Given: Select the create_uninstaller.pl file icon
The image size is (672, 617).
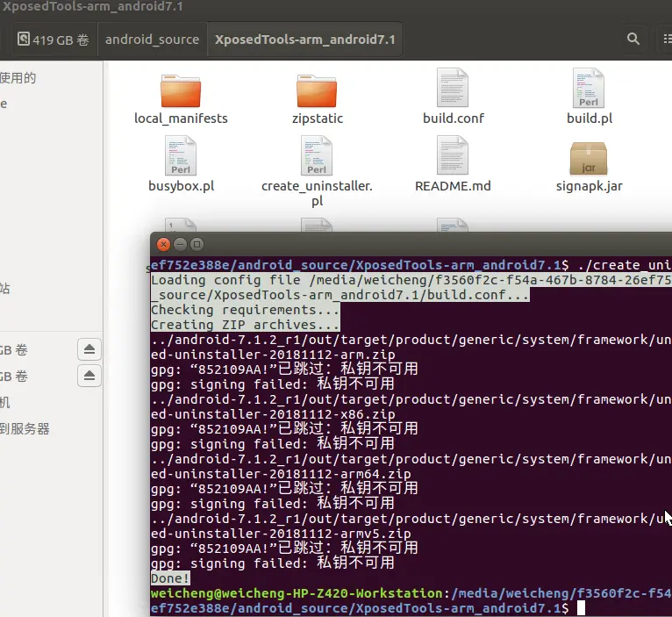Looking at the screenshot, I should (x=317, y=155).
